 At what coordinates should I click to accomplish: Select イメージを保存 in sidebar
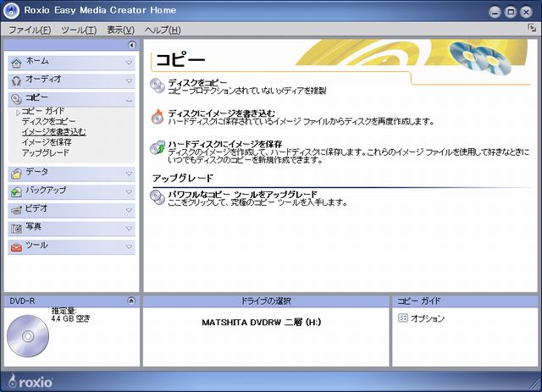[47, 142]
